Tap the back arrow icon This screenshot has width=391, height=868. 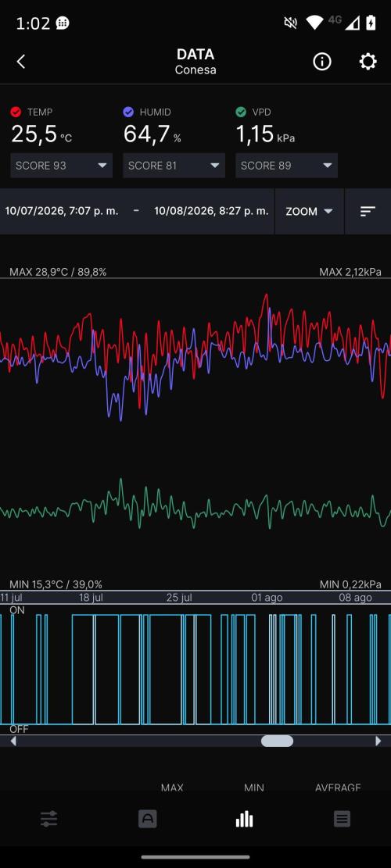(x=21, y=62)
